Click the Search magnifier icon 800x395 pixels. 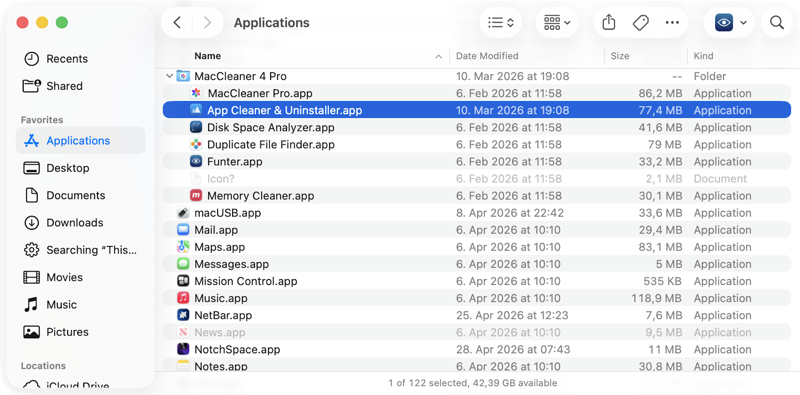[x=777, y=22]
